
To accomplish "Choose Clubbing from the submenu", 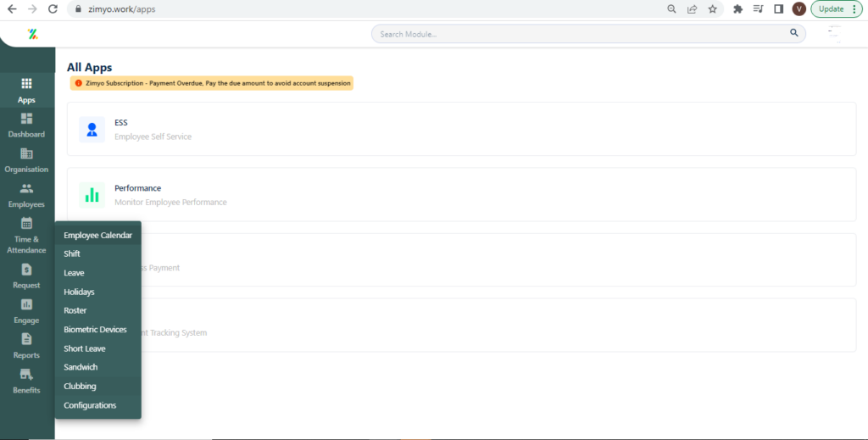I will pyautogui.click(x=98, y=387).
